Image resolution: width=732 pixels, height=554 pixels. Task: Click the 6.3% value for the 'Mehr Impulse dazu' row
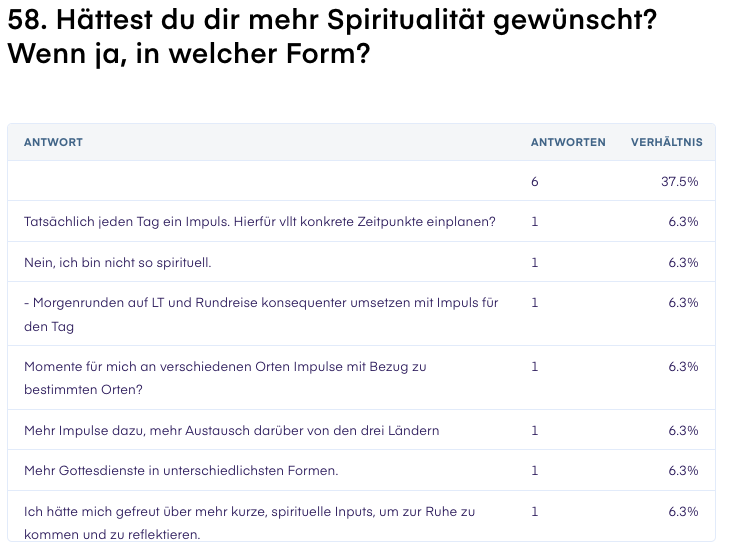coord(683,430)
